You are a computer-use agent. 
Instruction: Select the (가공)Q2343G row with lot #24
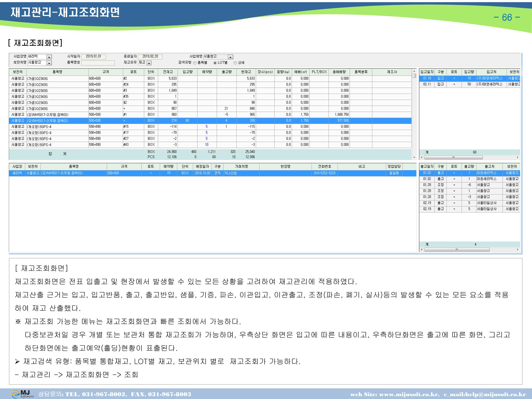(x=210, y=85)
